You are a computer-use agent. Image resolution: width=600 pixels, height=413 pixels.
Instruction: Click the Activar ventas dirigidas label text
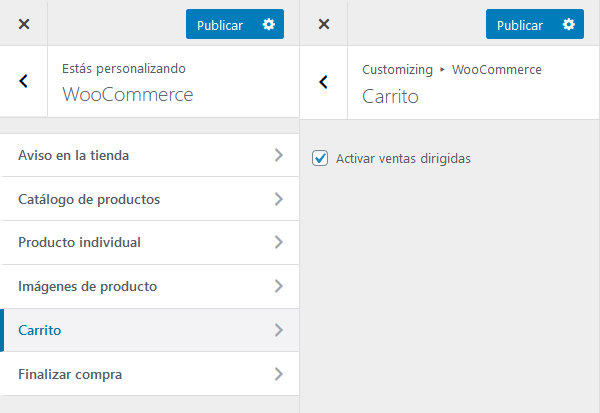tap(403, 158)
